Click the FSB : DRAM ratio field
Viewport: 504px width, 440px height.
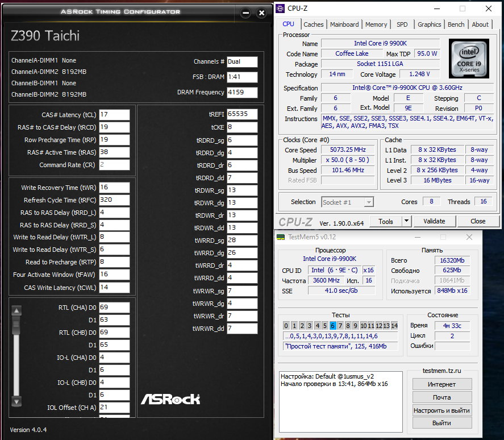click(243, 77)
